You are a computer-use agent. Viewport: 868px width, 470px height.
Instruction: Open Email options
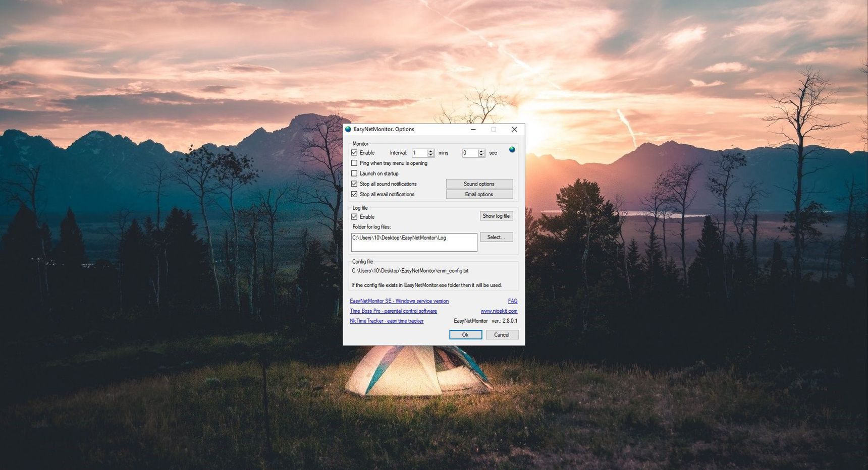pyautogui.click(x=479, y=194)
